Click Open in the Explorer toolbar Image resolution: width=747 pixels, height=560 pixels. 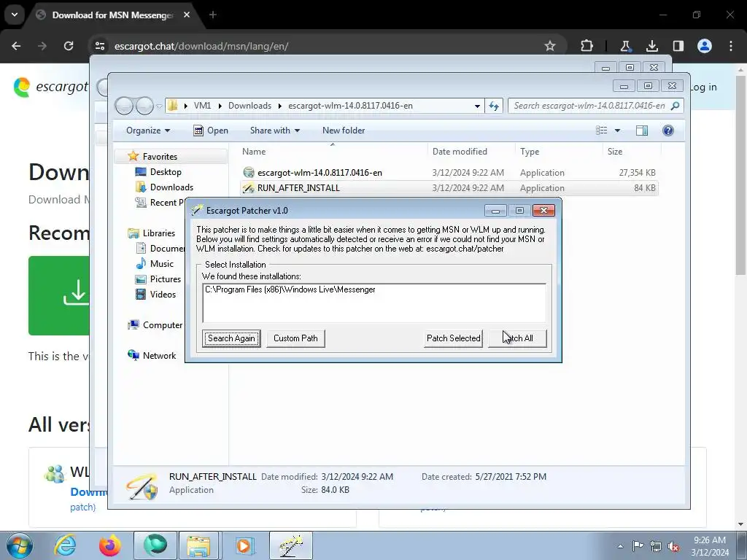pos(211,131)
